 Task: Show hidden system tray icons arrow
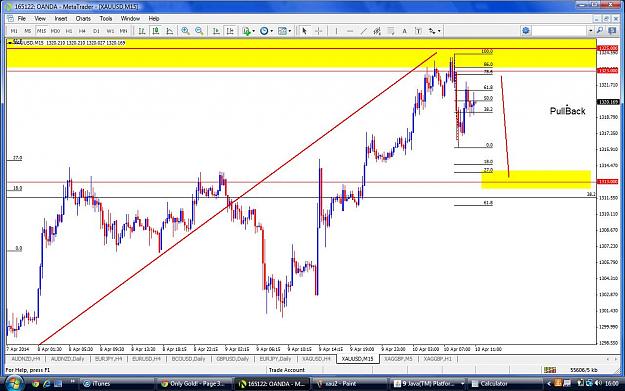pos(548,383)
